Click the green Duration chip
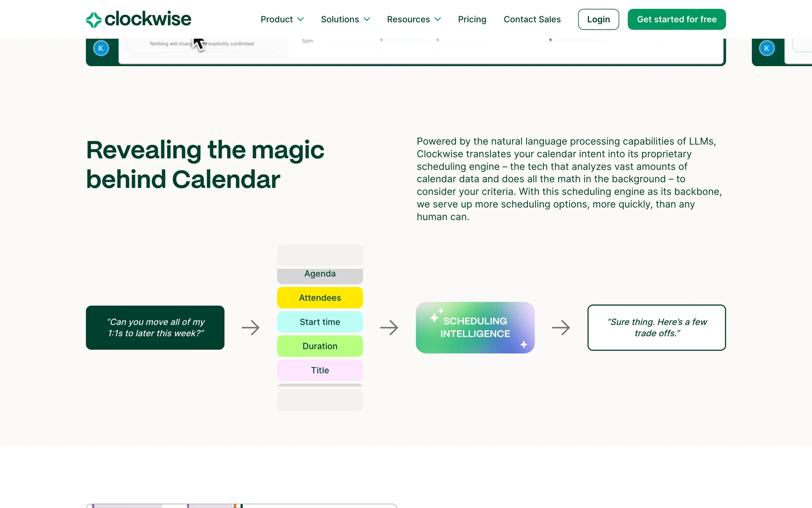 pos(320,346)
